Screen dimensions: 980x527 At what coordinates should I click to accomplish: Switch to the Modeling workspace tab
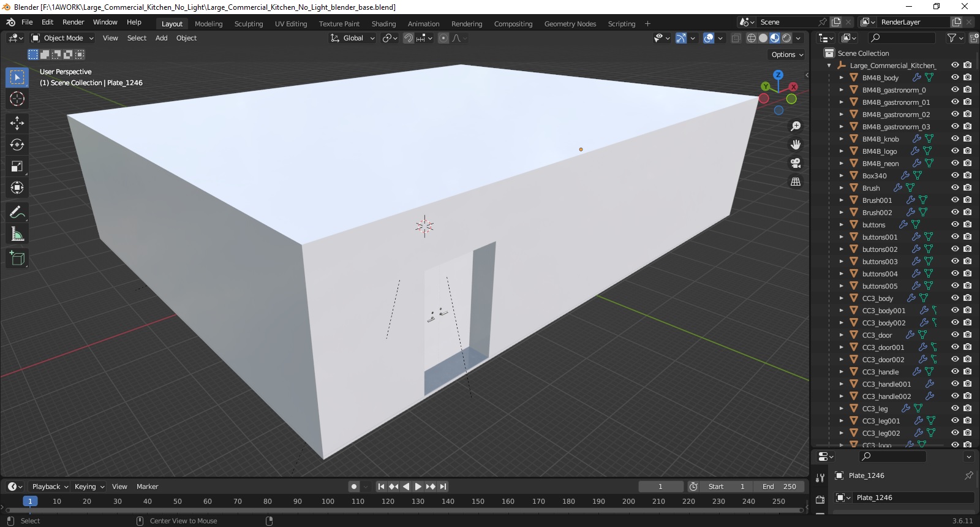(209, 24)
